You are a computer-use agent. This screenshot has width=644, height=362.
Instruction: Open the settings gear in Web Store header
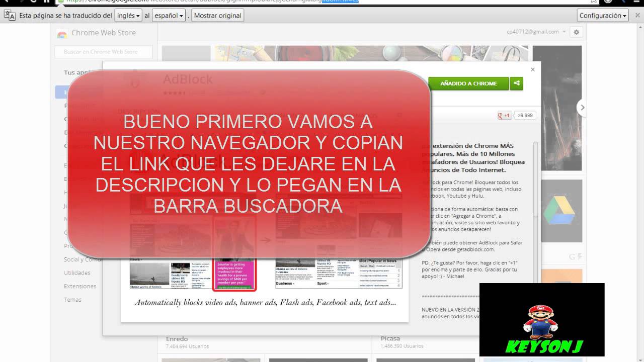point(577,32)
